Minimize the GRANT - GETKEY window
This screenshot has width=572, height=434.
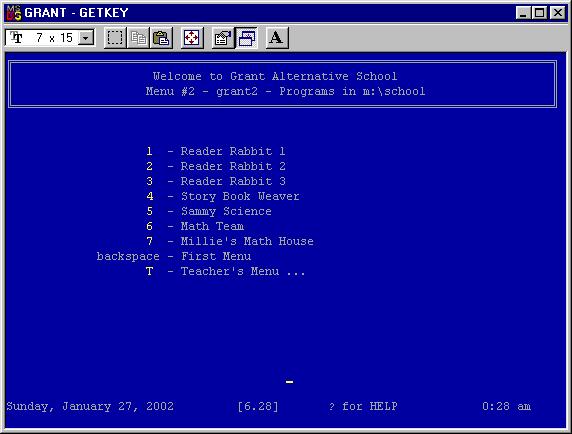pyautogui.click(x=523, y=13)
